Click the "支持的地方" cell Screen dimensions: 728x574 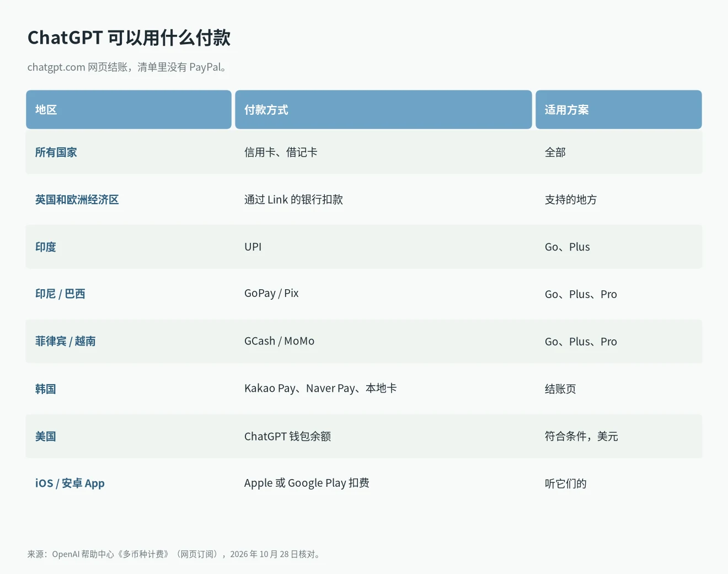[x=571, y=200]
